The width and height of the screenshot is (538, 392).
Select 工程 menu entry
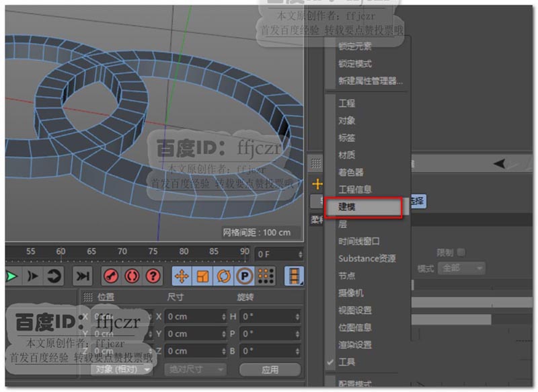(x=346, y=104)
